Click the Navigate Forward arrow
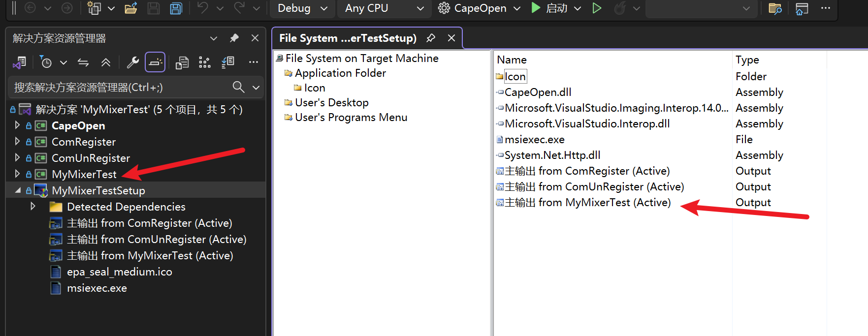The height and width of the screenshot is (336, 868). (67, 8)
